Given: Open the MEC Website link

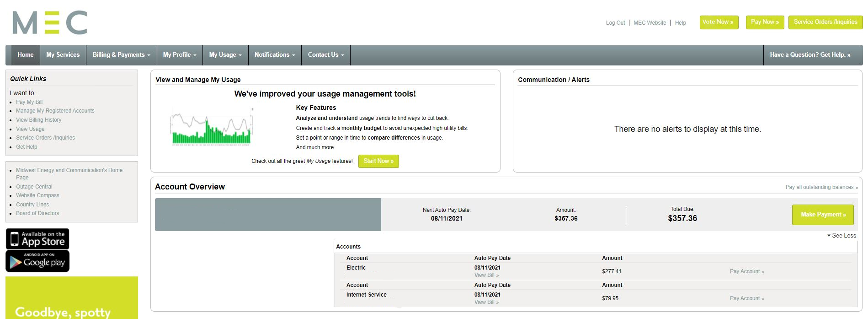Looking at the screenshot, I should pos(650,23).
